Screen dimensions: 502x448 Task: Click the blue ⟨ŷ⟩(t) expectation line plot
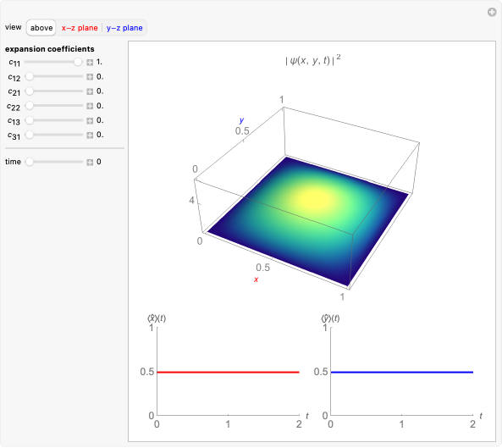point(402,372)
